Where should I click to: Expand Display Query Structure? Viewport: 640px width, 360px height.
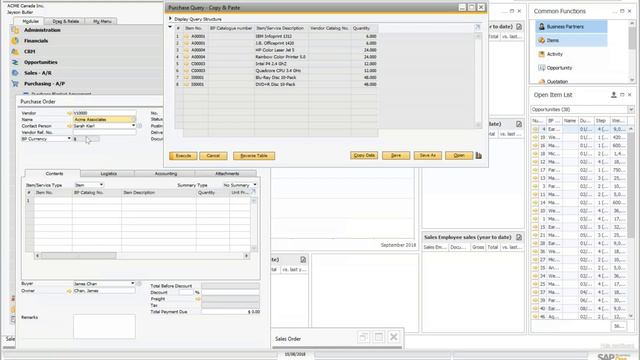[171, 19]
